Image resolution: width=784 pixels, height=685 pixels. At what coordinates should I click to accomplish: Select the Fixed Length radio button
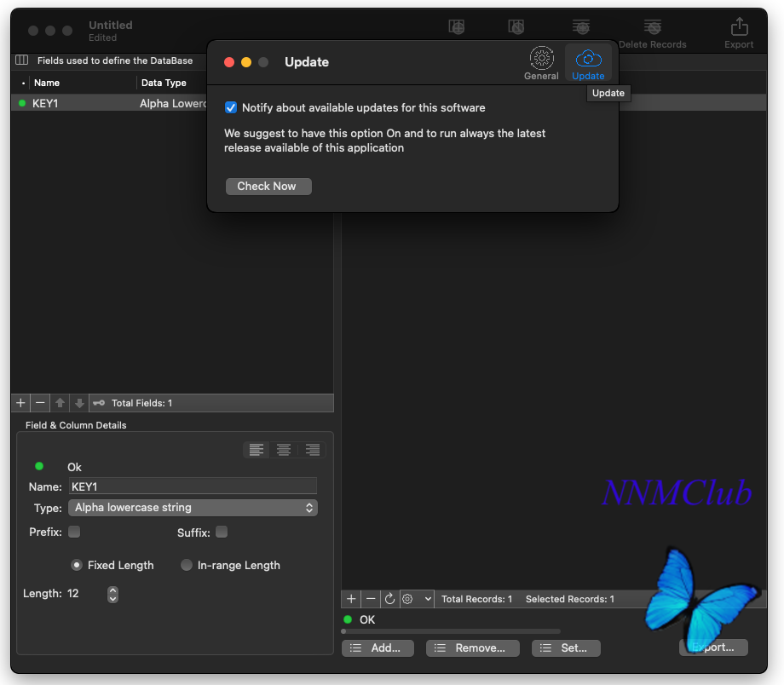[77, 565]
